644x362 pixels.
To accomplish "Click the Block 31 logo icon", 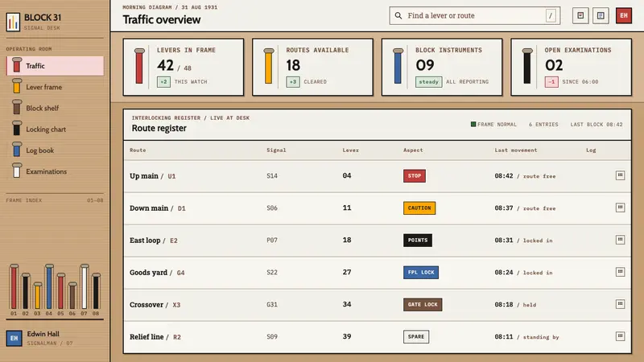I will (13, 22).
